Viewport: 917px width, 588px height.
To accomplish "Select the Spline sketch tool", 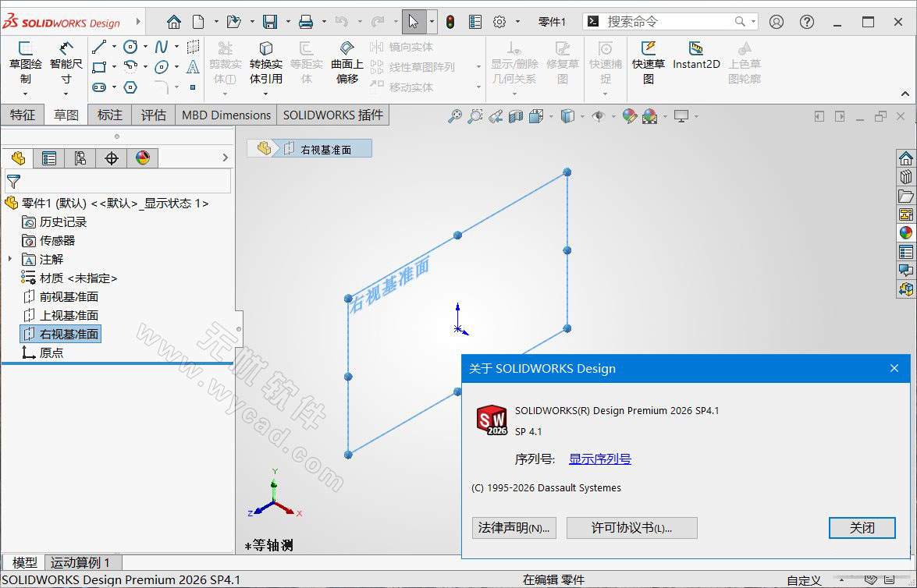I will 162,47.
